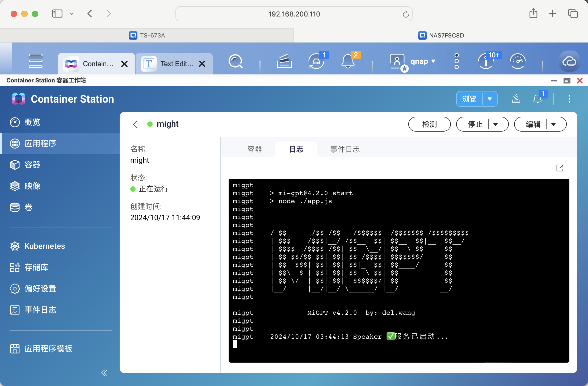Expand the 浏览 button dropdown arrow
This screenshot has height=386, width=588.
tap(490, 99)
